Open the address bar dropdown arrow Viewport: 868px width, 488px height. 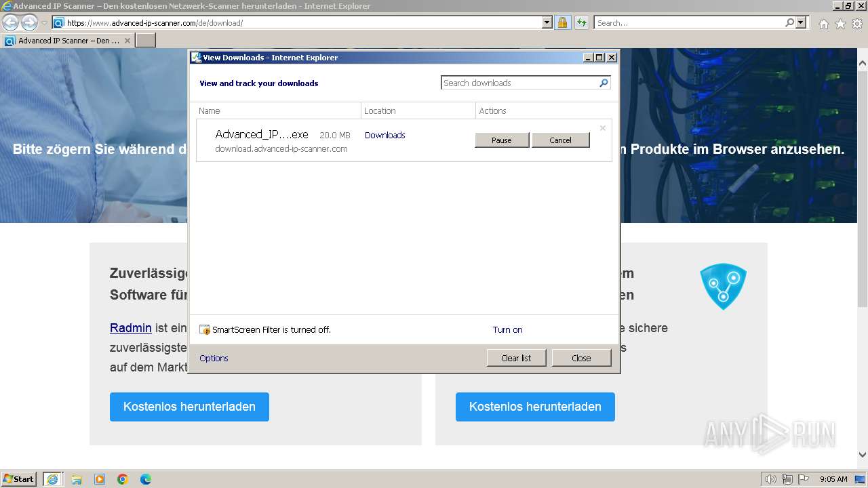click(x=547, y=22)
